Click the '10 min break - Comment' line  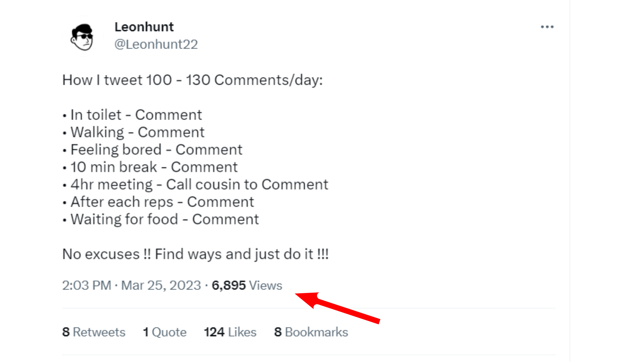(150, 167)
